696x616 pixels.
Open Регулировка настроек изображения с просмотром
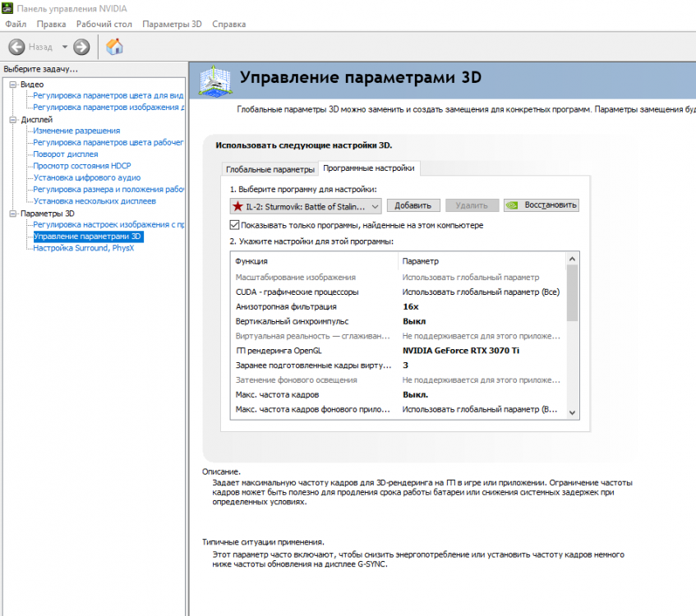pyautogui.click(x=108, y=224)
